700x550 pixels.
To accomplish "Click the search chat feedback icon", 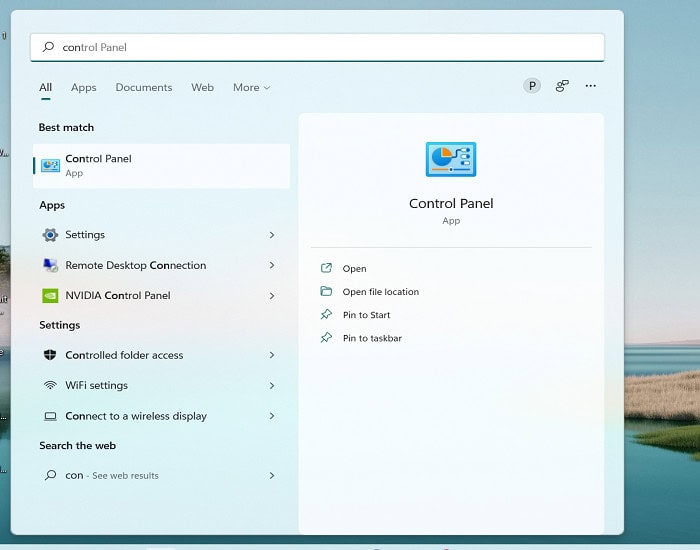I will click(562, 86).
